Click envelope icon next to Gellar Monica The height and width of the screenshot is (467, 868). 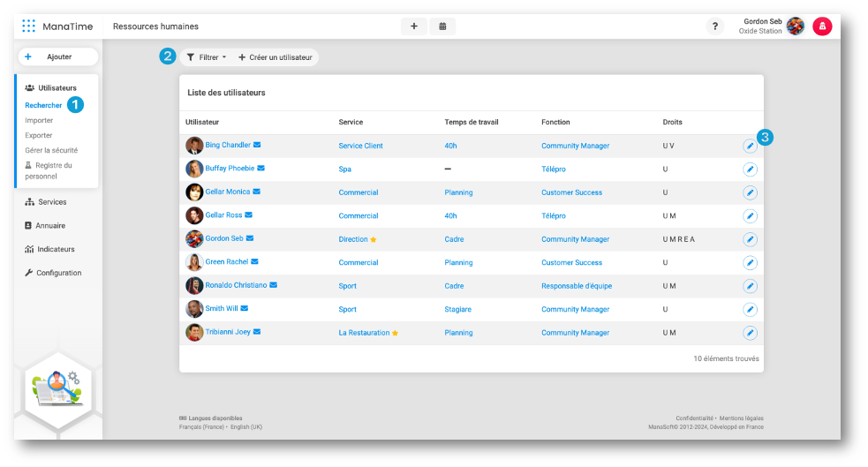[x=256, y=192]
